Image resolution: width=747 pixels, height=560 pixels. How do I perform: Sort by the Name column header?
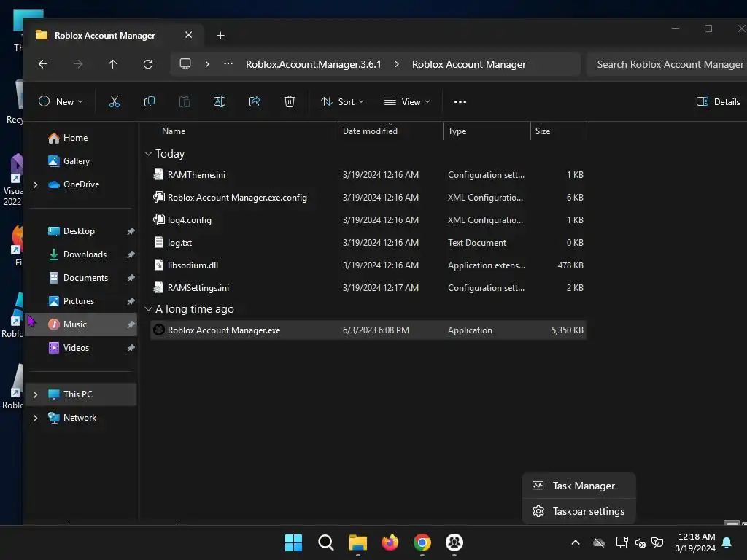(174, 131)
